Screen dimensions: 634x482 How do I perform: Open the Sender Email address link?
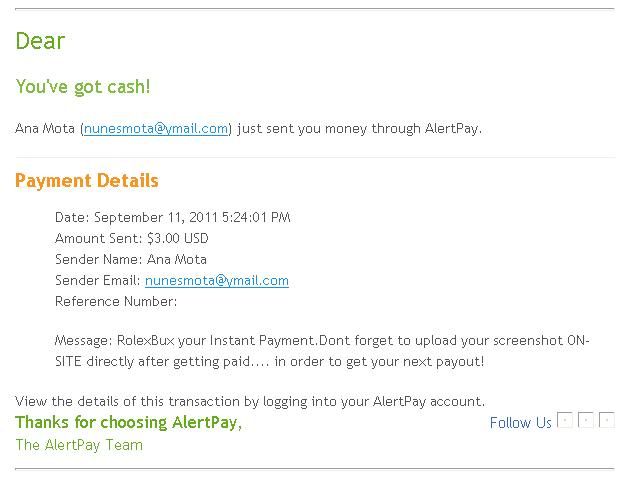coord(217,280)
